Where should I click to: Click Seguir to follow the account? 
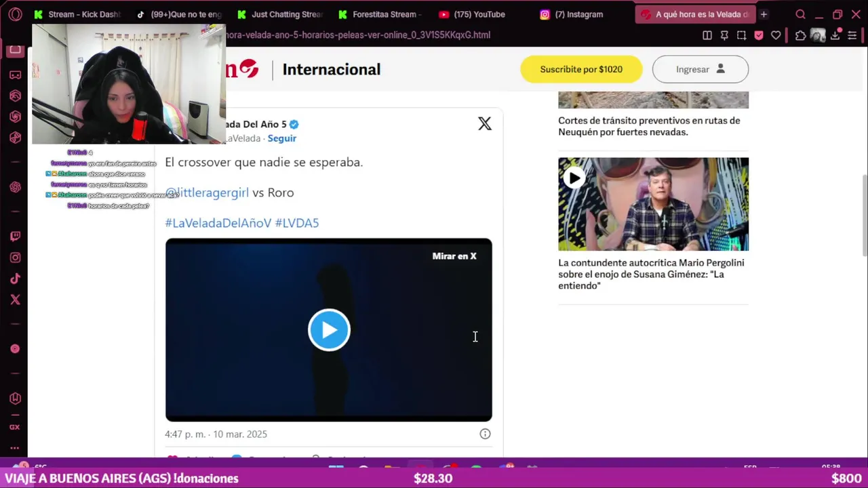[282, 138]
